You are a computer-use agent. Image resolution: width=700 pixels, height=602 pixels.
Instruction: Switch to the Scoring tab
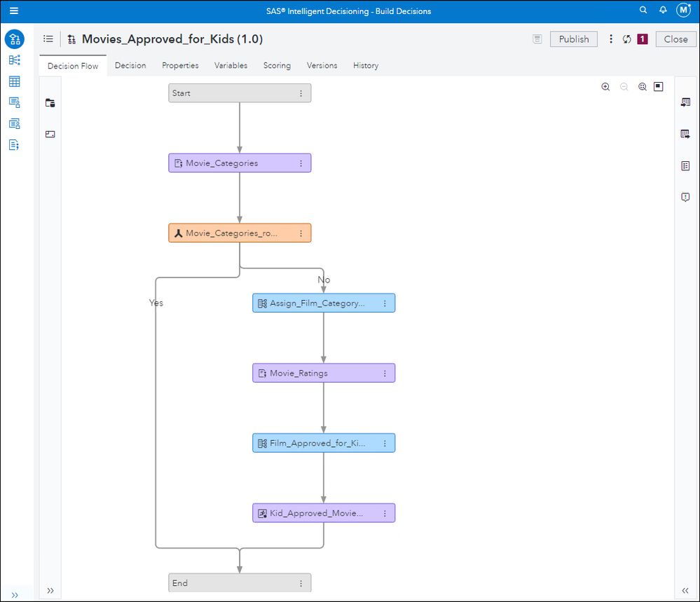point(277,65)
